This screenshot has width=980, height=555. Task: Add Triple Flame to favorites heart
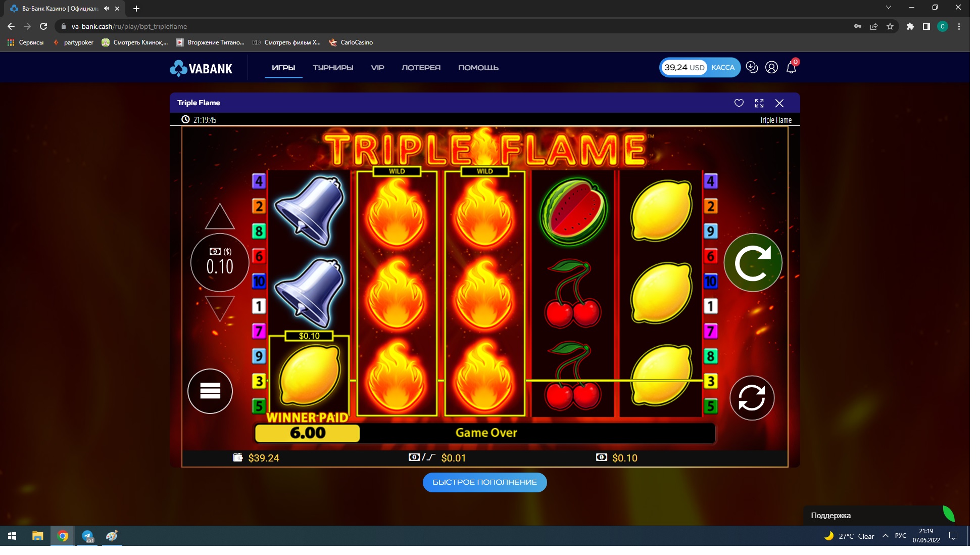739,103
